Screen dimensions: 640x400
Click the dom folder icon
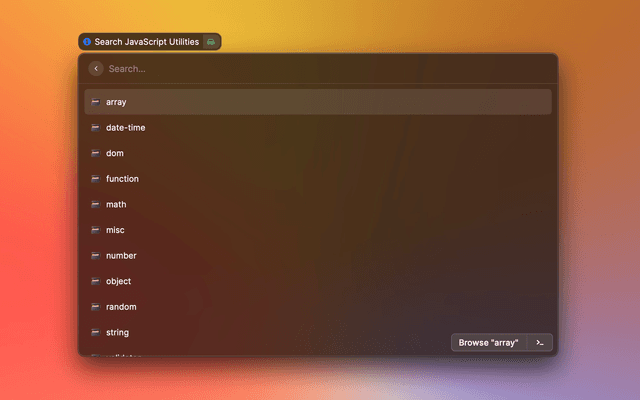(95, 153)
